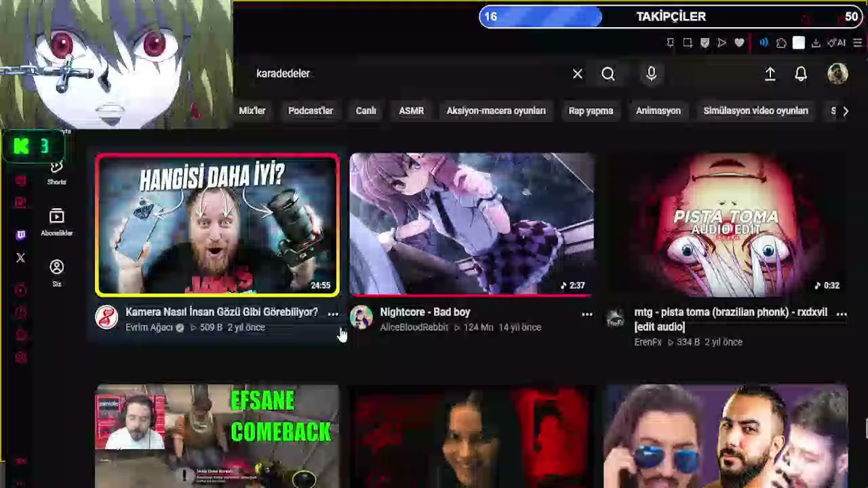Open more options for Kamera Nasıl video
The image size is (868, 488).
click(333, 313)
